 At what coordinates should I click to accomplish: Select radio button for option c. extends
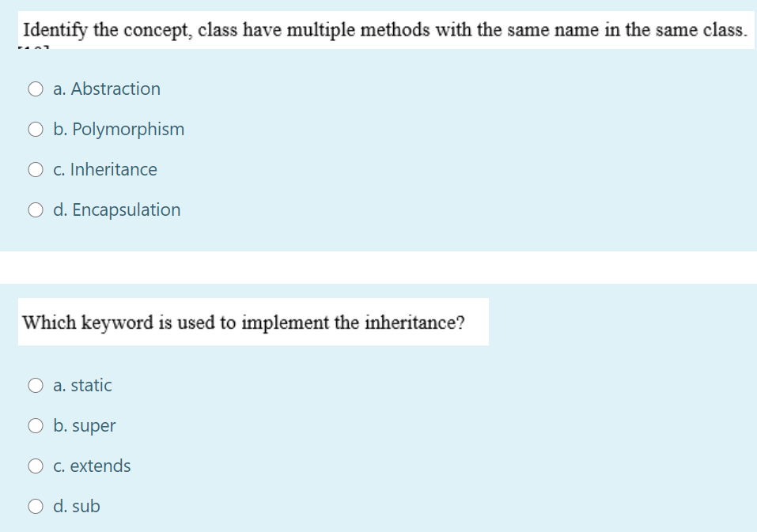coord(36,466)
